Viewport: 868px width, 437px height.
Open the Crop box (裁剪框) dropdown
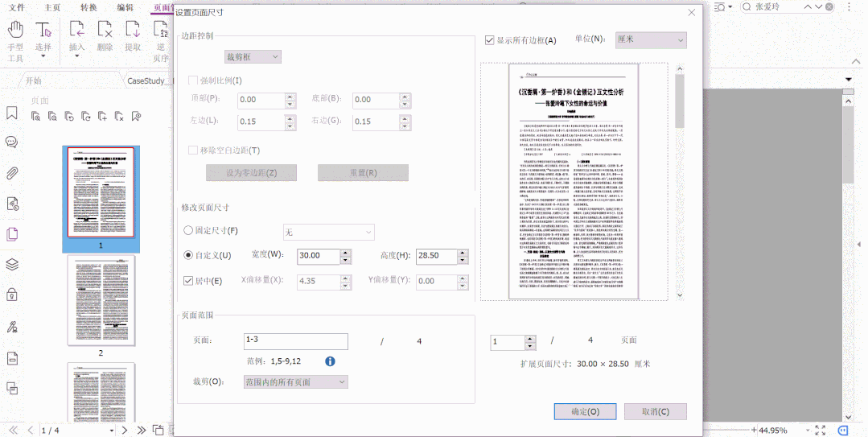[253, 56]
